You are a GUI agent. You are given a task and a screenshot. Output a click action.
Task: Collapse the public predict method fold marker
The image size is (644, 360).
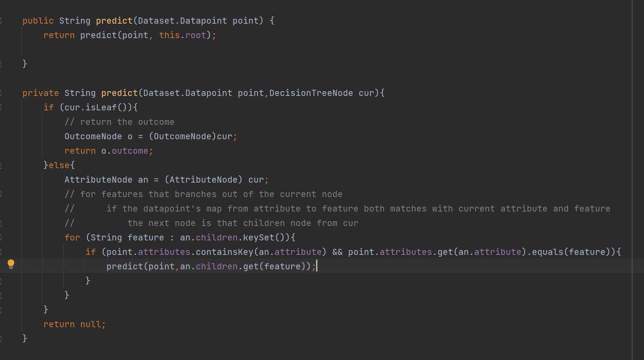1,21
